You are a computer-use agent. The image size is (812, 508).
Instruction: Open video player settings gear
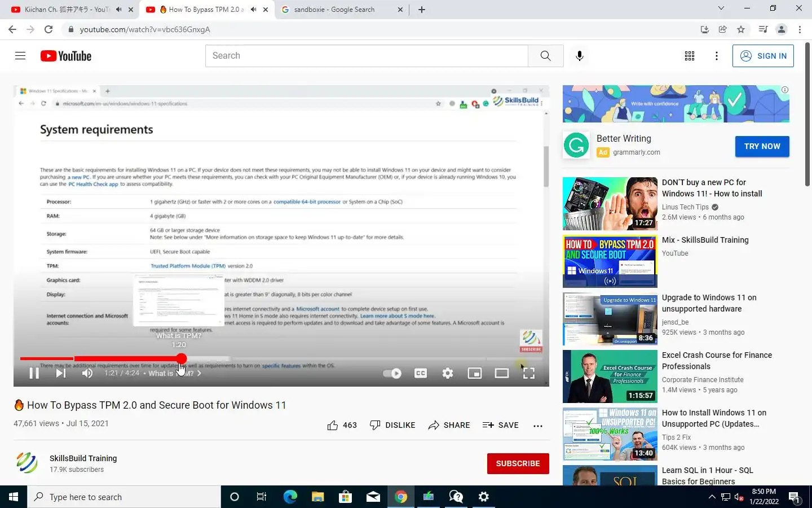click(448, 373)
